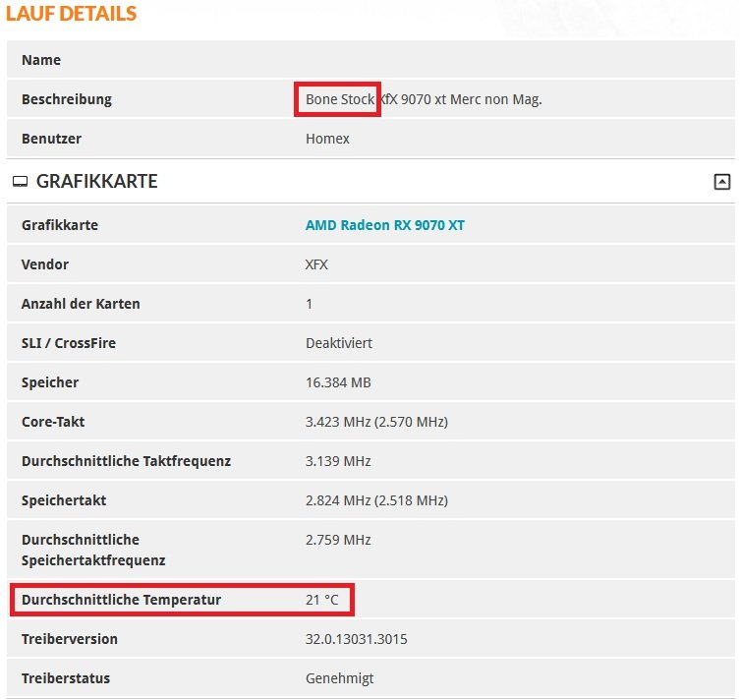Click the username Homex
This screenshot has width=740, height=700.
pos(327,139)
